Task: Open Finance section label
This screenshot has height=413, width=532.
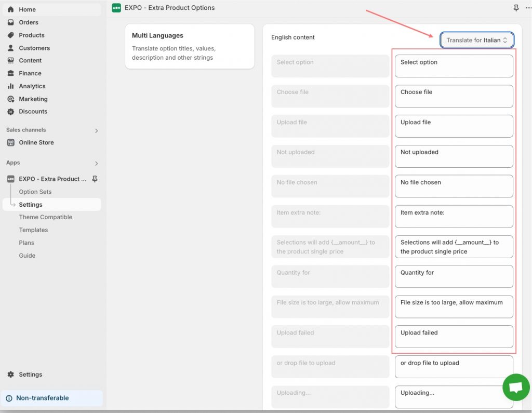Action: (x=30, y=73)
